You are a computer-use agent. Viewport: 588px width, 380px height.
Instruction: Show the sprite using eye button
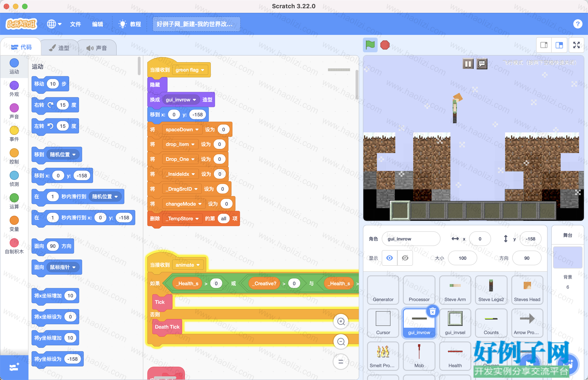coord(390,258)
